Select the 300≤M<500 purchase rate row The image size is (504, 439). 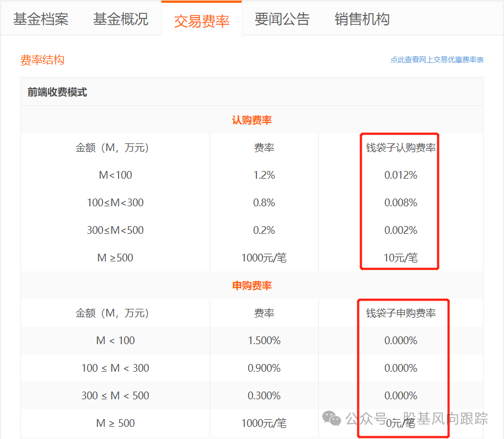[114, 395]
